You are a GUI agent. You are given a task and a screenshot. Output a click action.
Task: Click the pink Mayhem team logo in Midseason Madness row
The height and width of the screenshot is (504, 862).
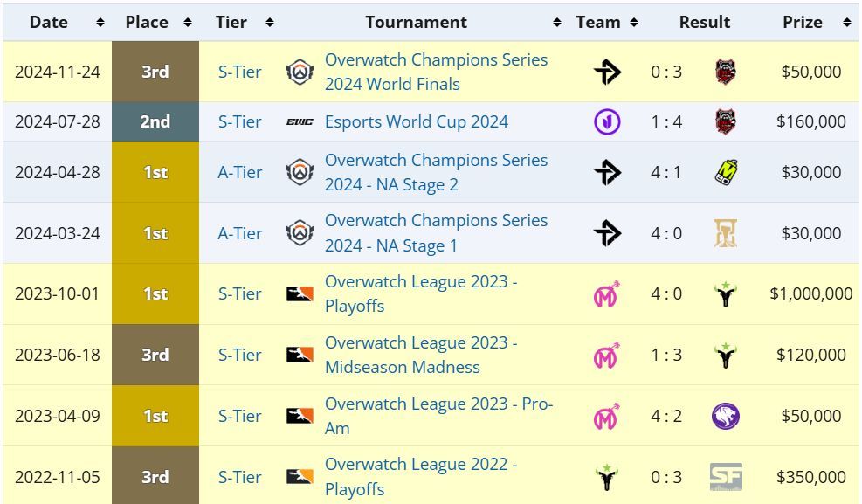coord(607,355)
